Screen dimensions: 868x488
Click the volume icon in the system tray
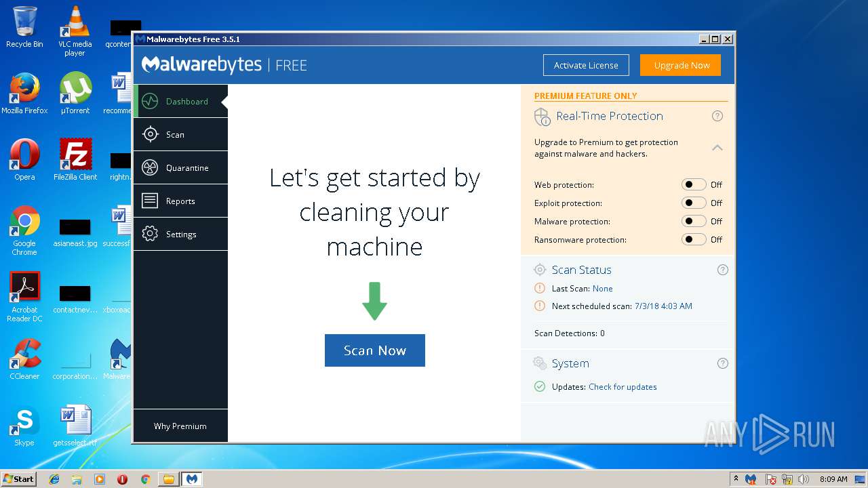[804, 479]
